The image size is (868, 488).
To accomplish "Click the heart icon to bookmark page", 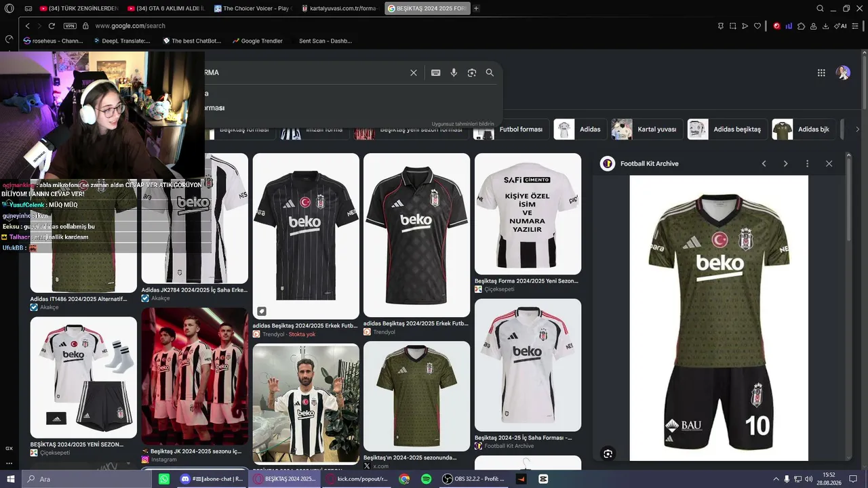I will point(757,26).
